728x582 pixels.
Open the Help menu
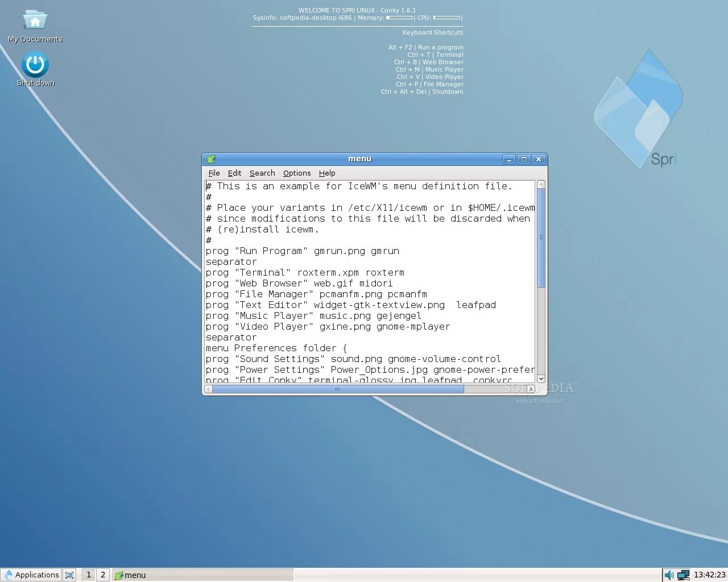pos(327,173)
